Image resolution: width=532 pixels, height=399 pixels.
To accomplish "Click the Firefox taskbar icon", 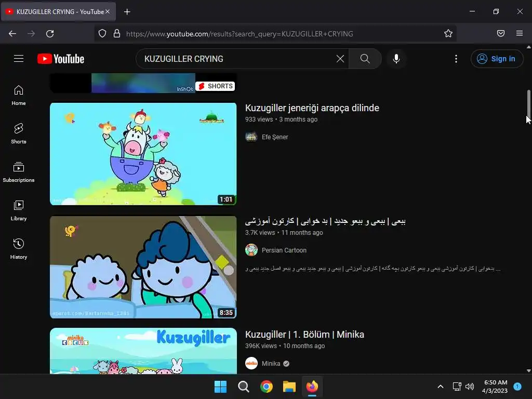I will (x=312, y=387).
